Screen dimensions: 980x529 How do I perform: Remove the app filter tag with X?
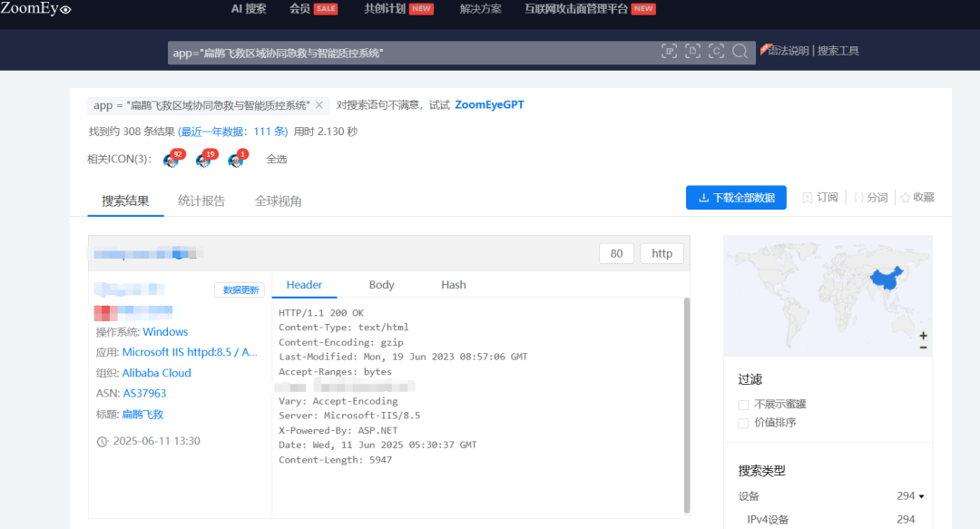click(x=319, y=105)
